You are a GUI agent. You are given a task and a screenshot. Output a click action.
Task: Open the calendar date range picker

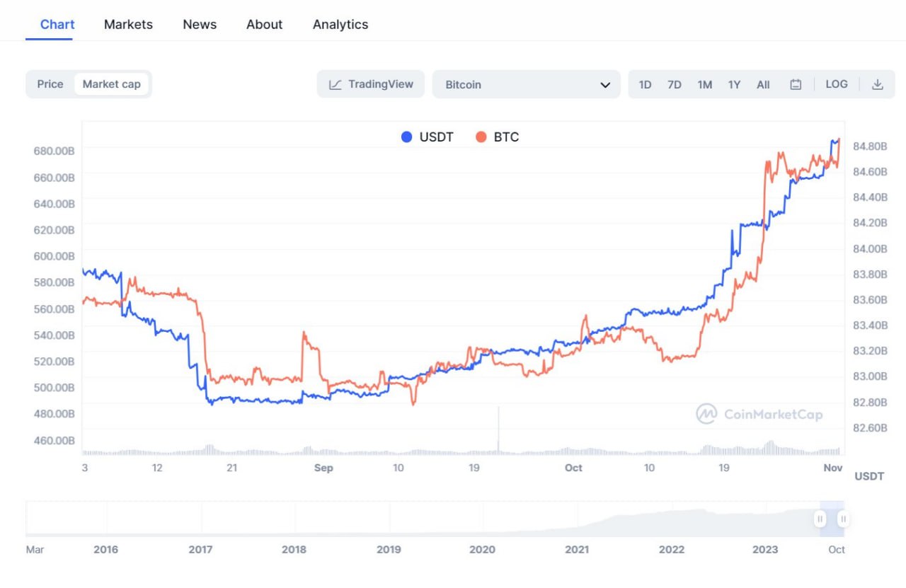tap(796, 85)
